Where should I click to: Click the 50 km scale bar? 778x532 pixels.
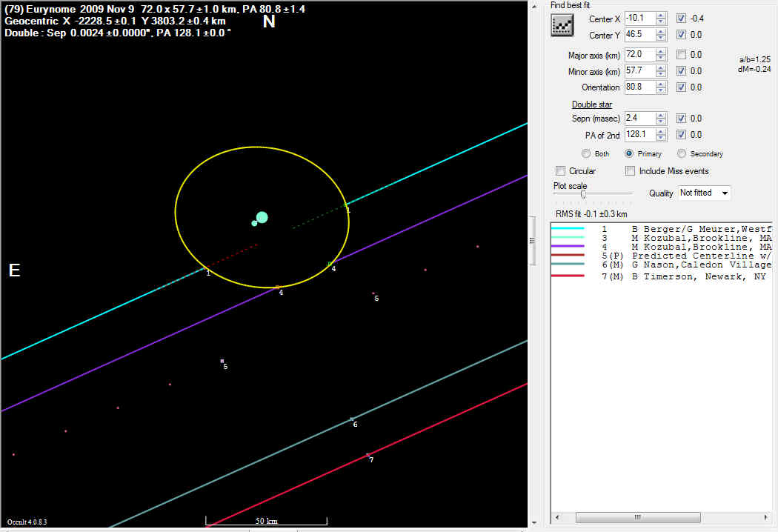267,521
